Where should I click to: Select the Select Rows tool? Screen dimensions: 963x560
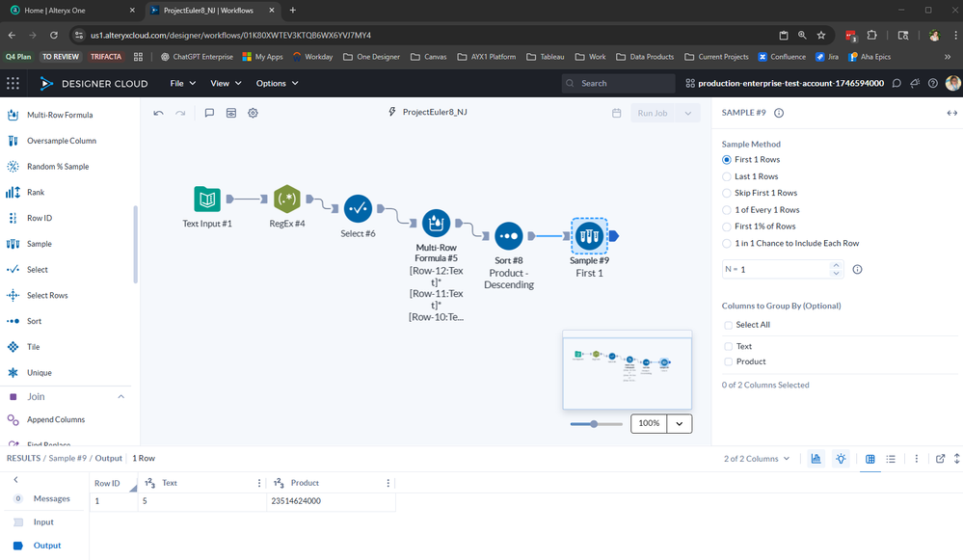47,295
